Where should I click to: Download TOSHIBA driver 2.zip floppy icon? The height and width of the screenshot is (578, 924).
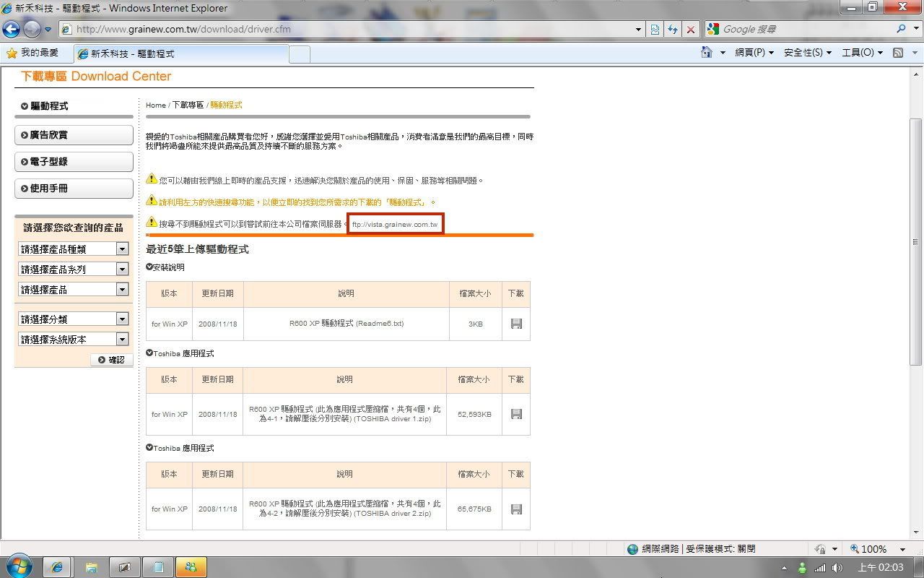pos(516,509)
